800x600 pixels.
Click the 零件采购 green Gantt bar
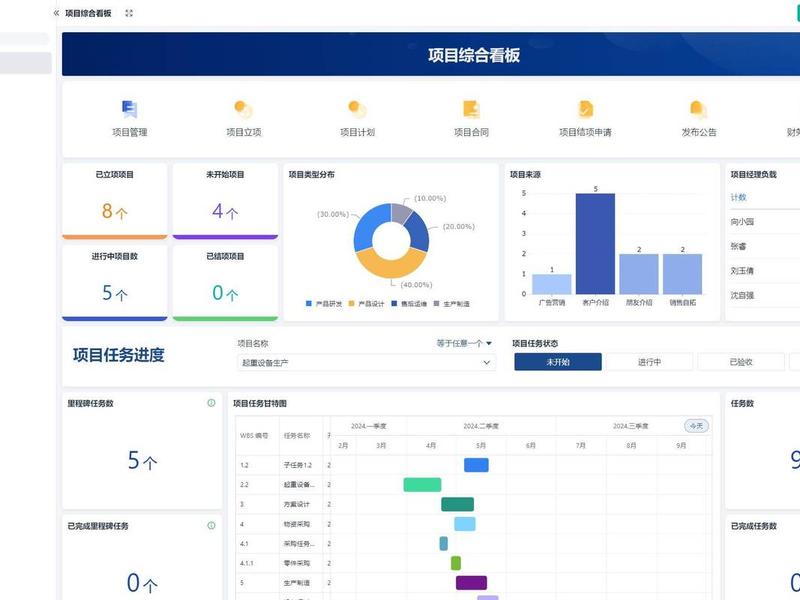[456, 563]
